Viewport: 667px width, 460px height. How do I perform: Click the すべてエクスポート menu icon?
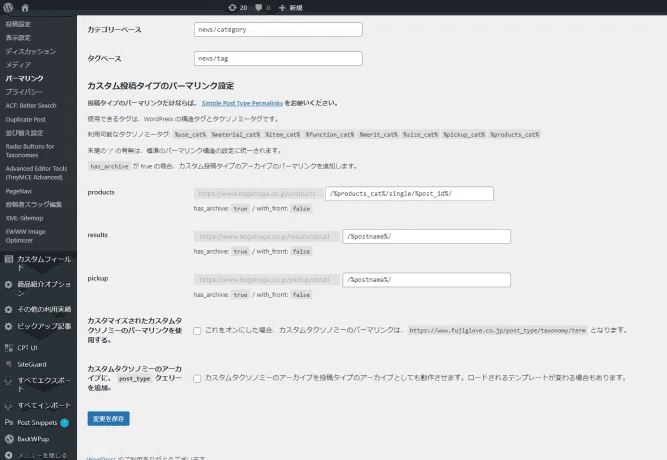coord(9,380)
